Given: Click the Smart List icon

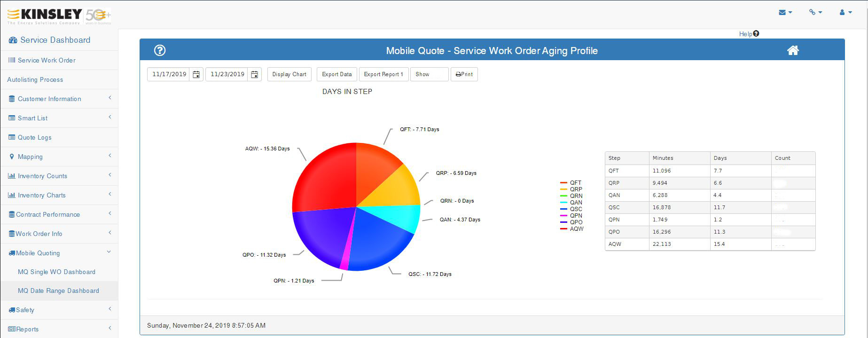Looking at the screenshot, I should pos(12,118).
